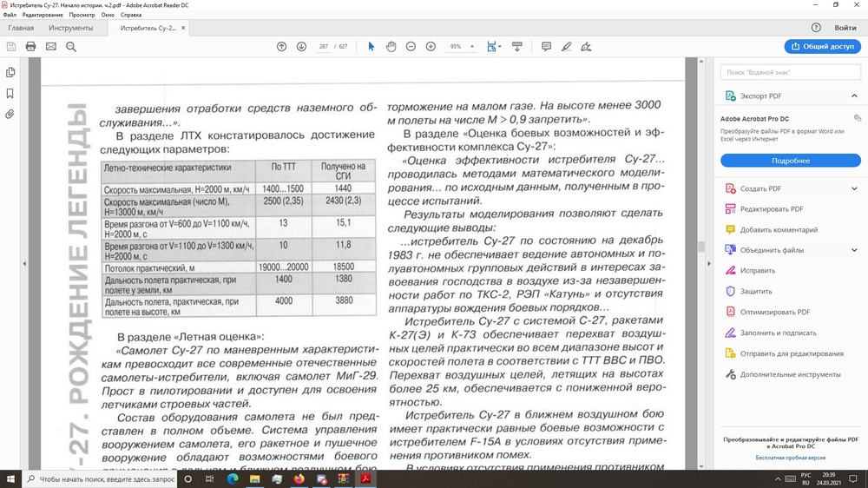
Task: Open the Attachments paperclip icon
Action: 10,114
